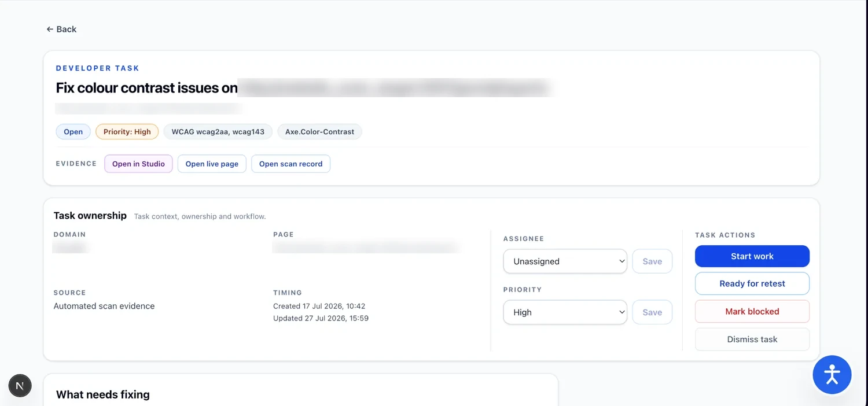
Task: Click Mark blocked button
Action: coord(752,311)
